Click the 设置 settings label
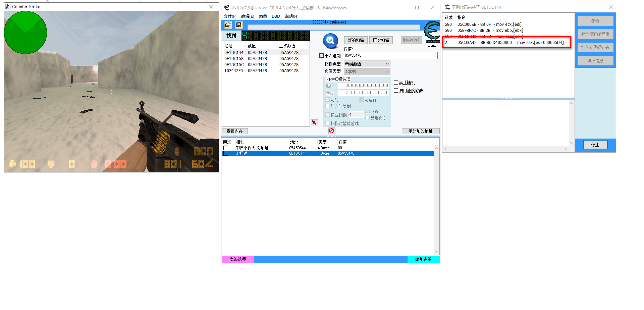Image resolution: width=644 pixels, height=310 pixels. tap(432, 47)
